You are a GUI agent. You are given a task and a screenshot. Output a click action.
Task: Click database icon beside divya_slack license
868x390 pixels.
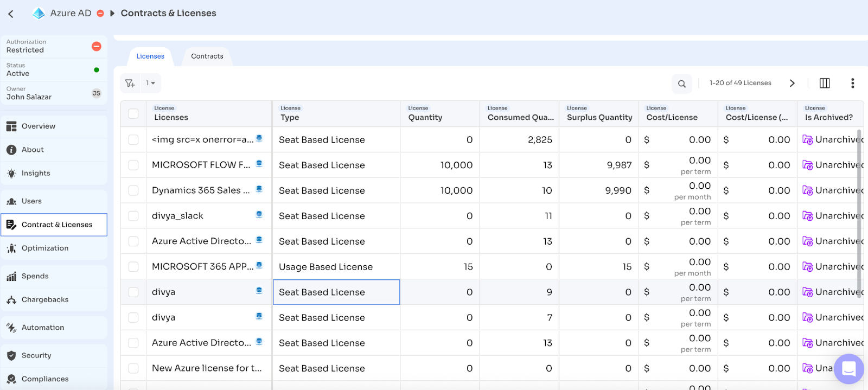tap(259, 214)
